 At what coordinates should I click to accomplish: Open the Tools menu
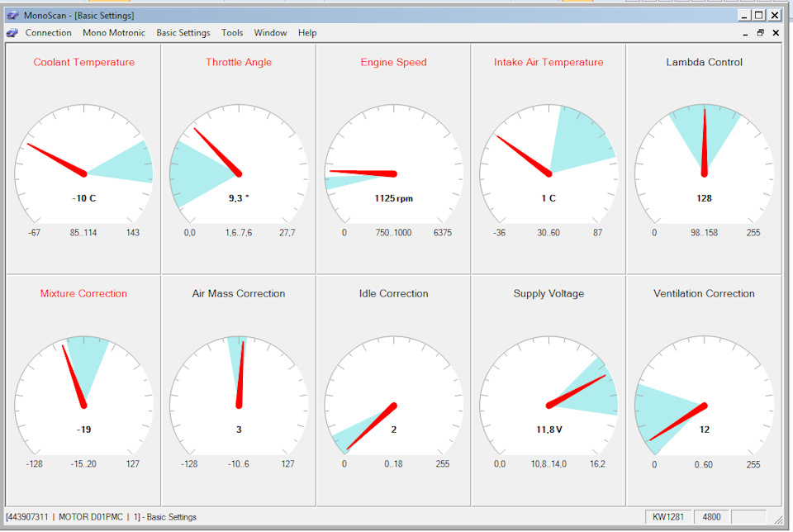[232, 33]
